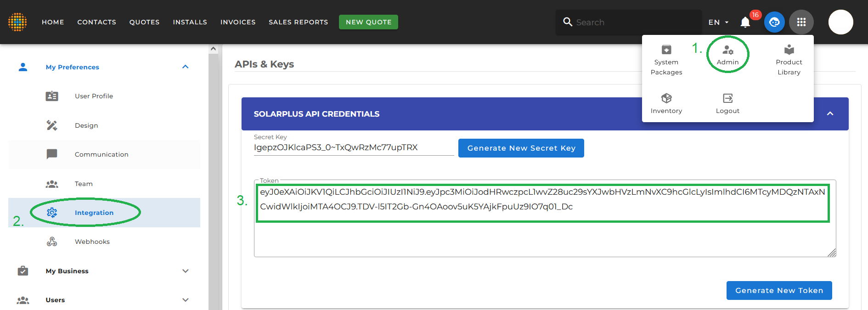Click the Communication chat bubble icon
This screenshot has width=868, height=310.
coord(52,154)
